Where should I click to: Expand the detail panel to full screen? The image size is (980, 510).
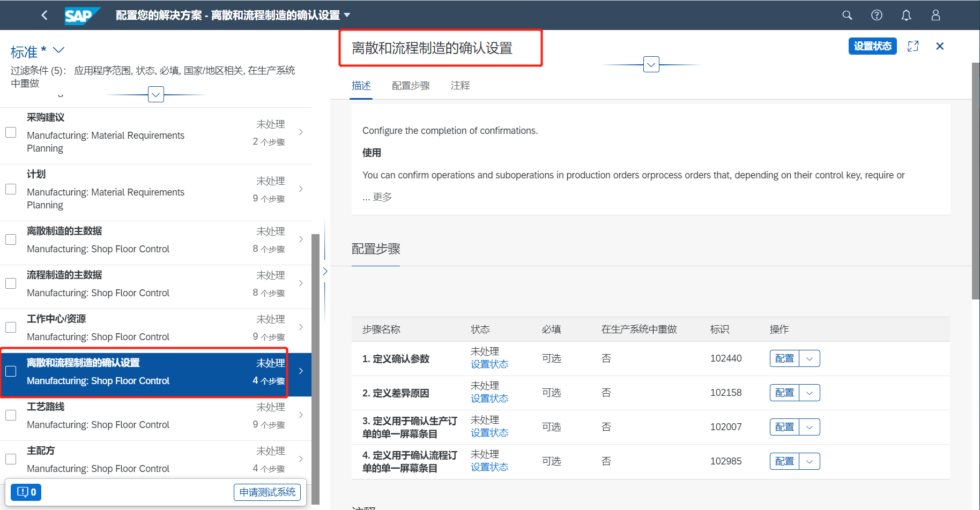coord(913,46)
